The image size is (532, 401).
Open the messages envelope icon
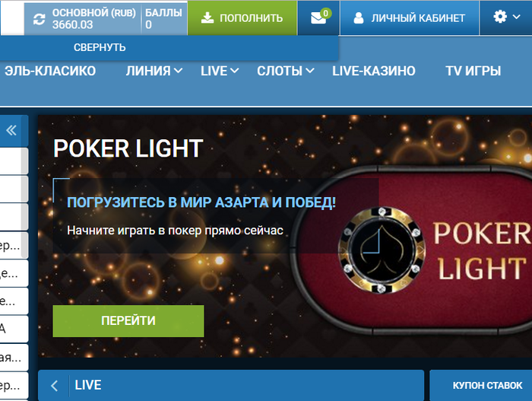(x=318, y=18)
